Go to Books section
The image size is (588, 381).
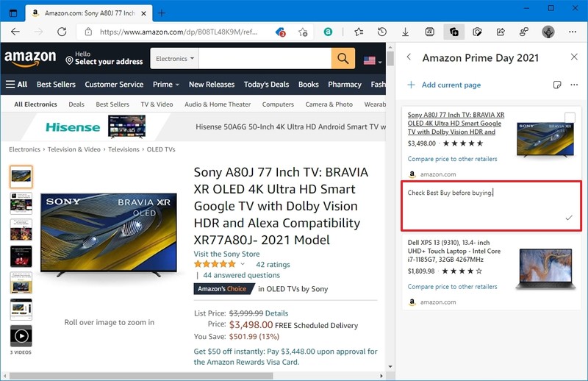308,85
